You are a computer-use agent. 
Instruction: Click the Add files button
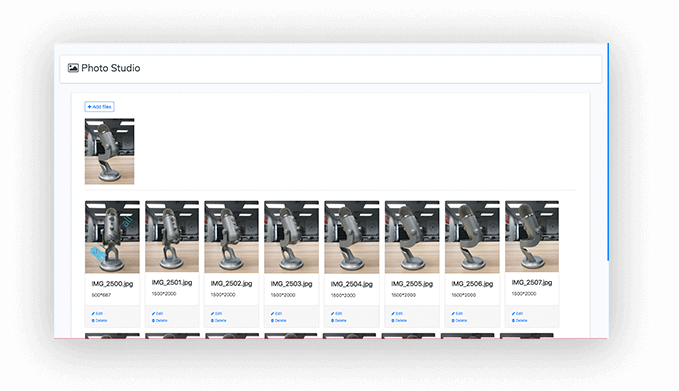(x=99, y=107)
